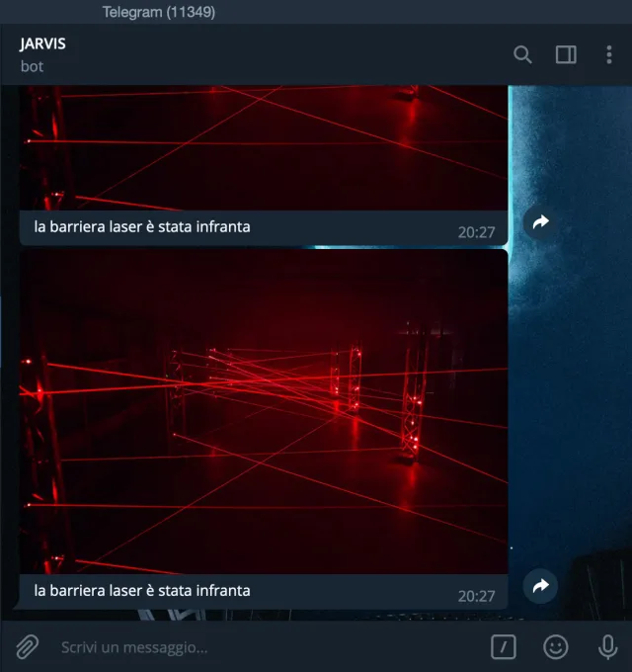Open the upper partially visible laser photo
Image resolution: width=632 pixels, height=672 pixels.
coord(264,148)
